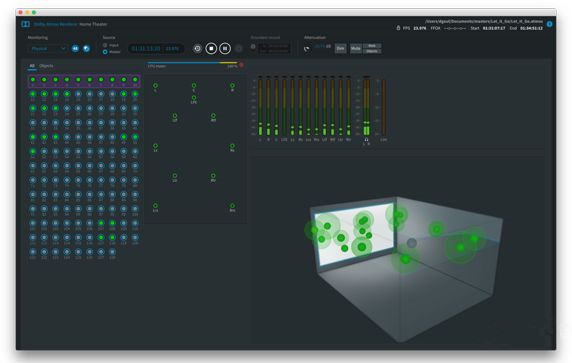This screenshot has width=572, height=363.
Task: Select object indicator 108
Action: pos(112,223)
